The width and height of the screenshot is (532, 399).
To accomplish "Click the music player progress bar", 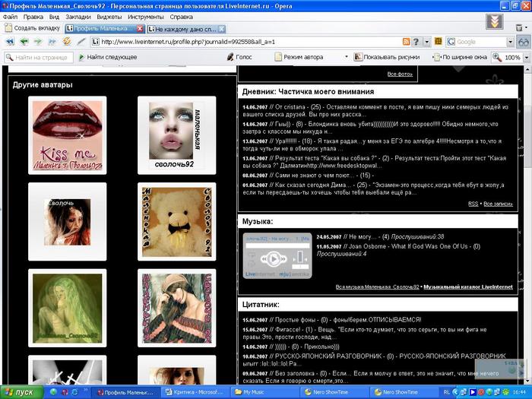I will click(277, 245).
